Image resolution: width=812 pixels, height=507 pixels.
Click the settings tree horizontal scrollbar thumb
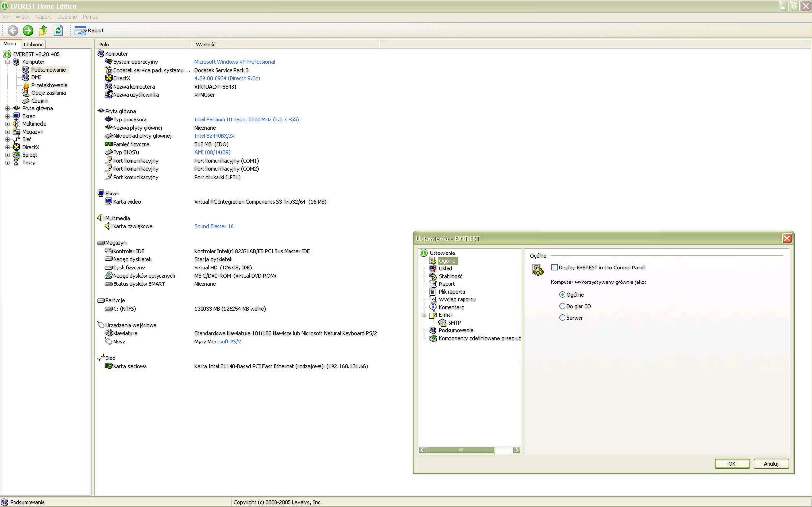click(461, 450)
